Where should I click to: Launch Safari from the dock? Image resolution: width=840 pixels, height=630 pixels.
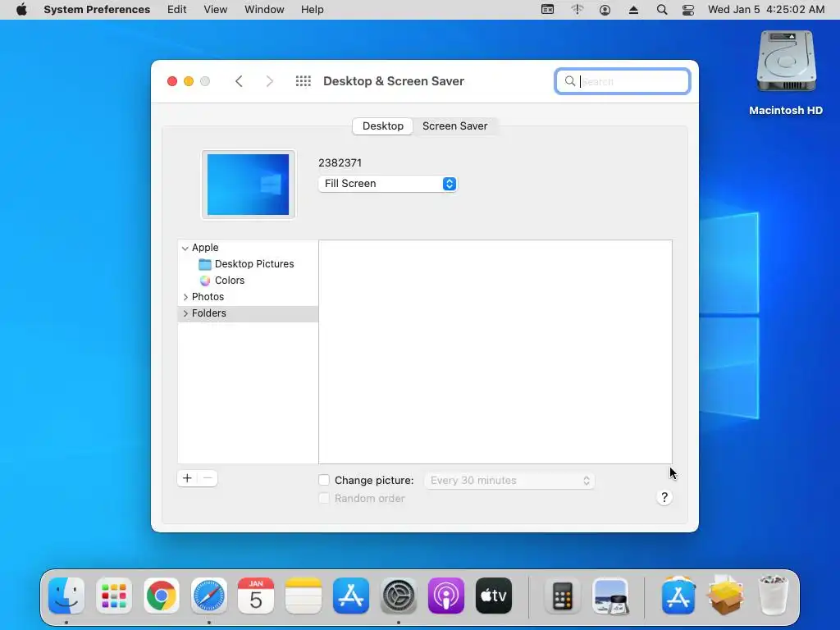point(209,596)
